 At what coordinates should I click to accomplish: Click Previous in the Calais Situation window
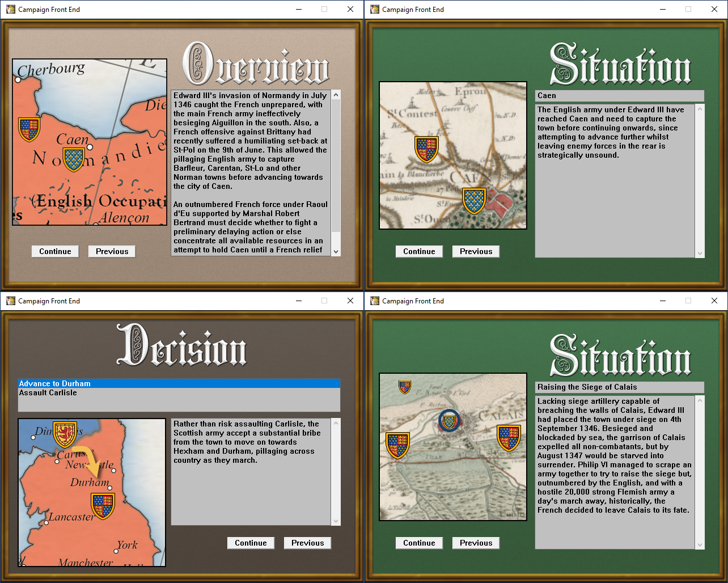[476, 543]
